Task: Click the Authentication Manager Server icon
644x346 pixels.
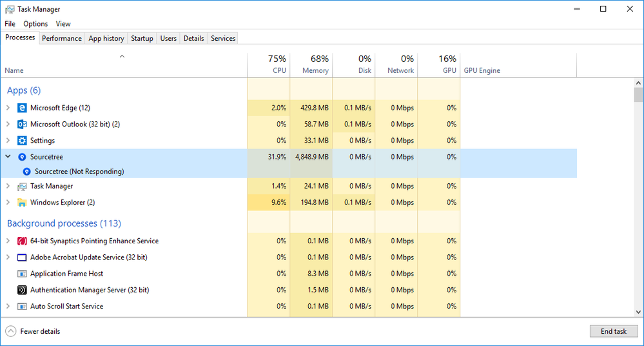Action: click(22, 290)
